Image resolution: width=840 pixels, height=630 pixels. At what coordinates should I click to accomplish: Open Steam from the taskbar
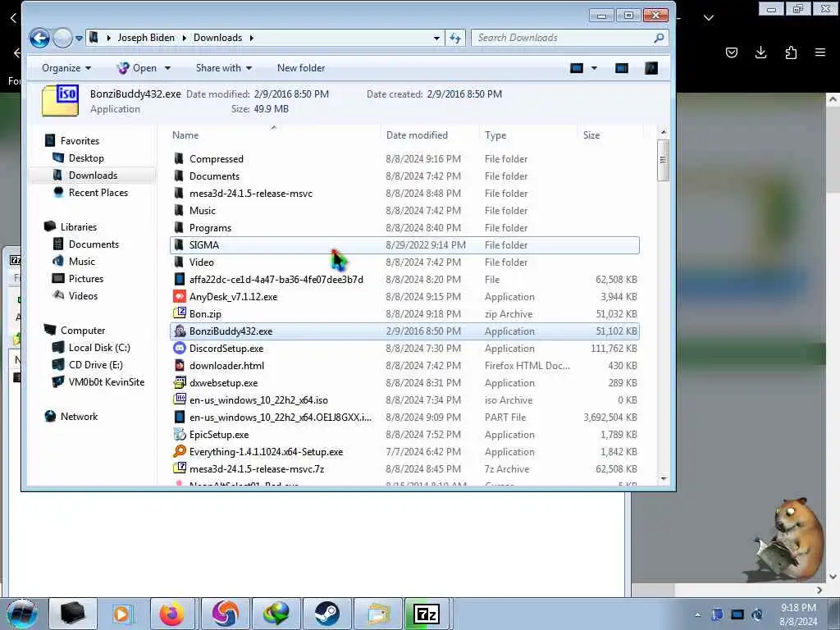(326, 614)
